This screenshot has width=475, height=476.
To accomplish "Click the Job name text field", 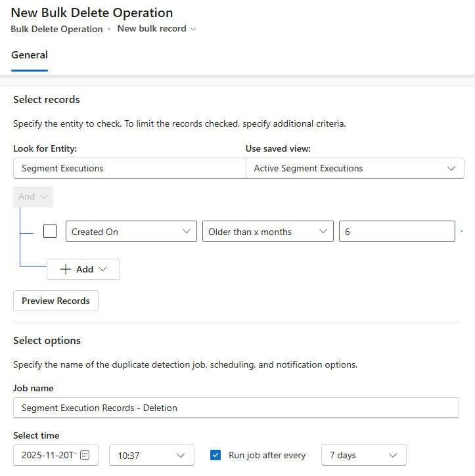I will (x=236, y=408).
